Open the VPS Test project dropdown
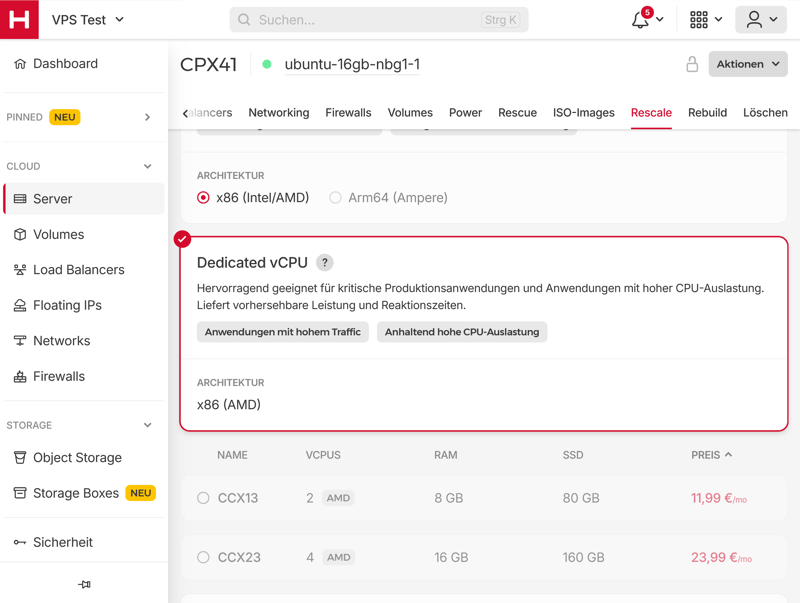The image size is (800, 603). coord(88,20)
